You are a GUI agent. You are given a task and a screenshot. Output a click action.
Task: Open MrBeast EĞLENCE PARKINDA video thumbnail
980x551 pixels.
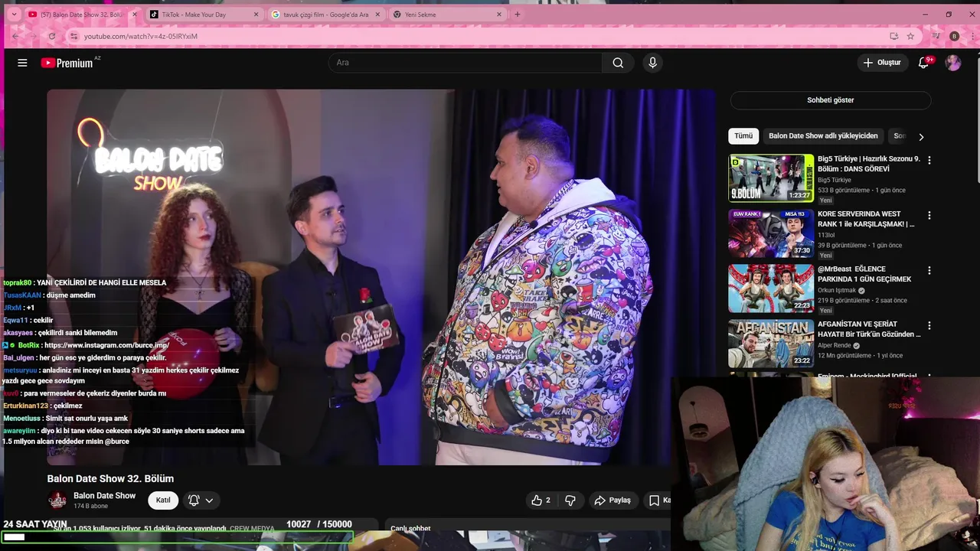pos(771,289)
